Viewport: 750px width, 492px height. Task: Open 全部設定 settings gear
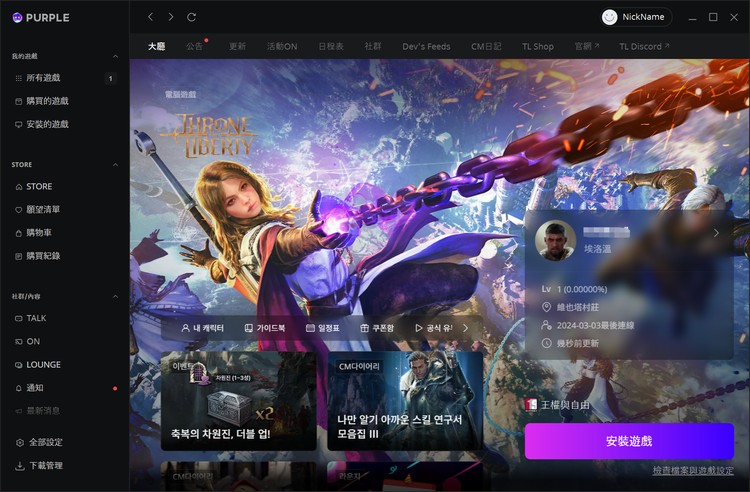point(39,442)
